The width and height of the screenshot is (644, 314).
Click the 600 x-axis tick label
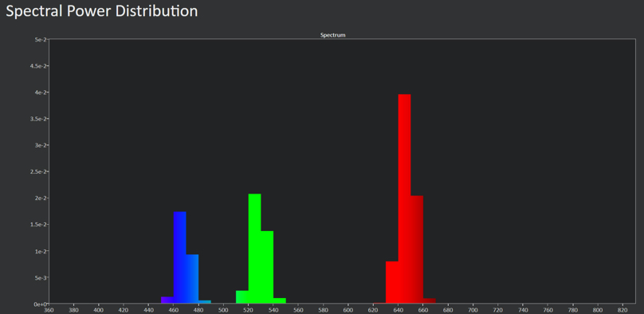(348, 310)
